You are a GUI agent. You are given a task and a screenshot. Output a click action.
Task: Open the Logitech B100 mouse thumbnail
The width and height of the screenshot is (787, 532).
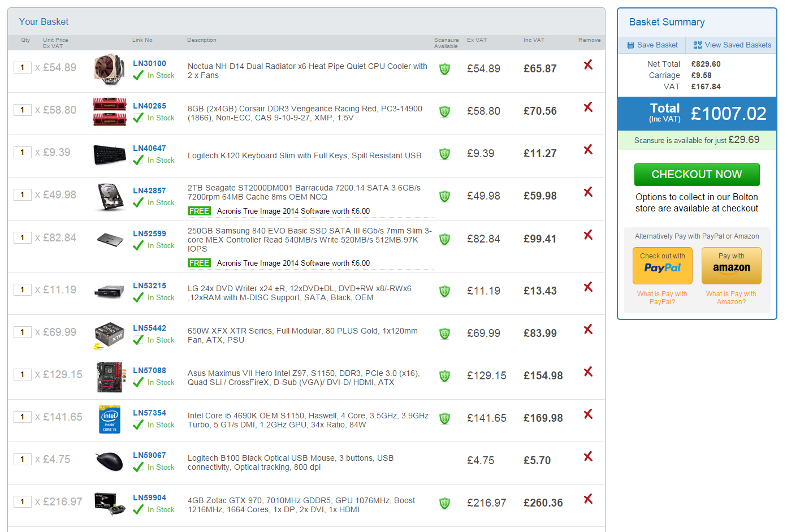(110, 461)
